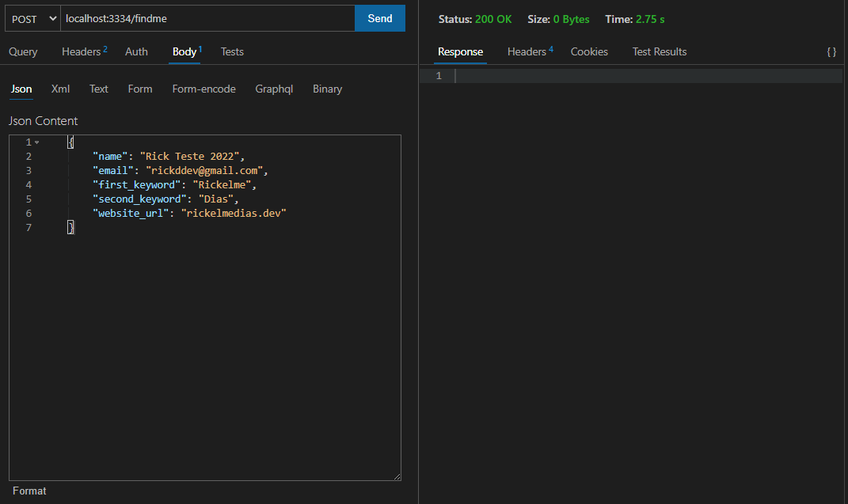Click the "Rickelme" value
The height and width of the screenshot is (504, 848).
click(x=222, y=184)
